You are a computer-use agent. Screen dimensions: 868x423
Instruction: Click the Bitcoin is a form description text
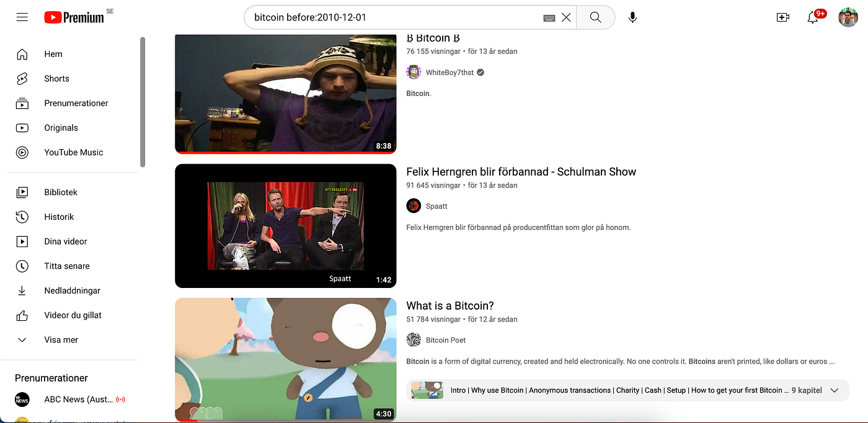click(621, 362)
